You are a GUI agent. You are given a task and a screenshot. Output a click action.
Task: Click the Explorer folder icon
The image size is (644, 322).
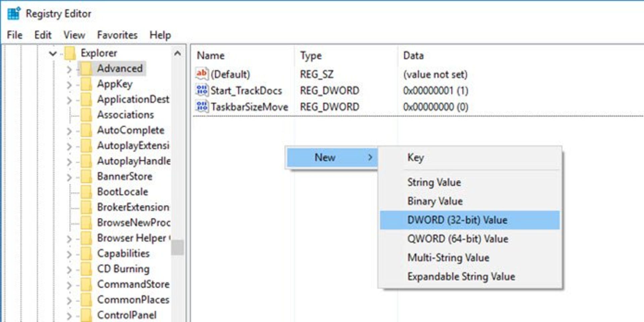[70, 53]
